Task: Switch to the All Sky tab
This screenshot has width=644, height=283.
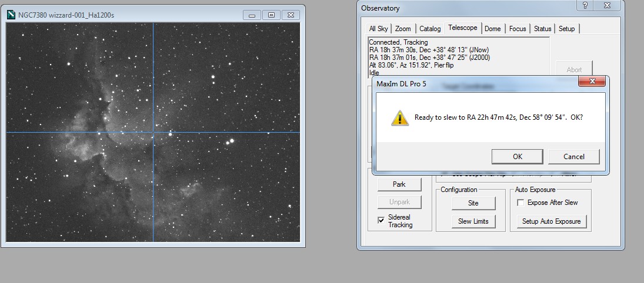Action: tap(378, 29)
